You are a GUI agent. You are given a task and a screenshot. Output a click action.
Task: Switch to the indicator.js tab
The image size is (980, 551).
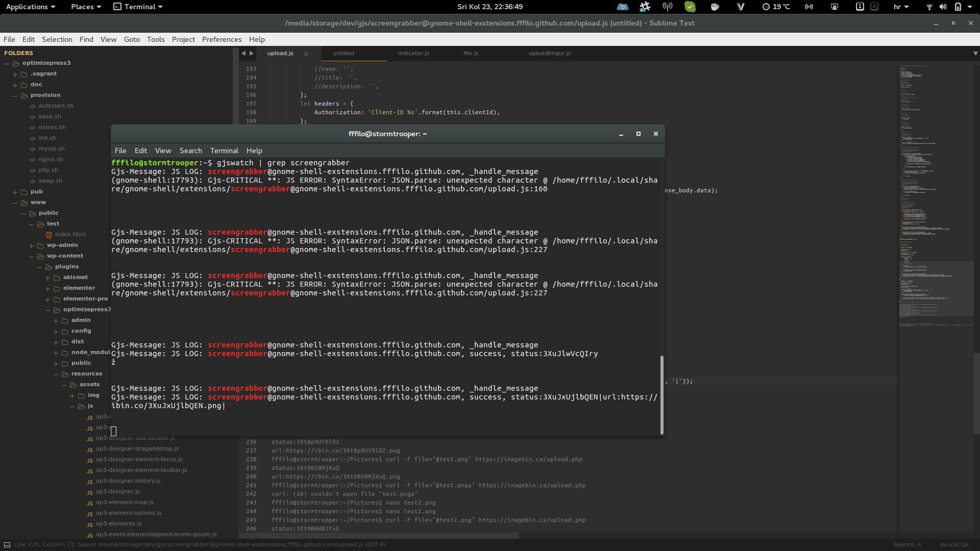pyautogui.click(x=413, y=53)
